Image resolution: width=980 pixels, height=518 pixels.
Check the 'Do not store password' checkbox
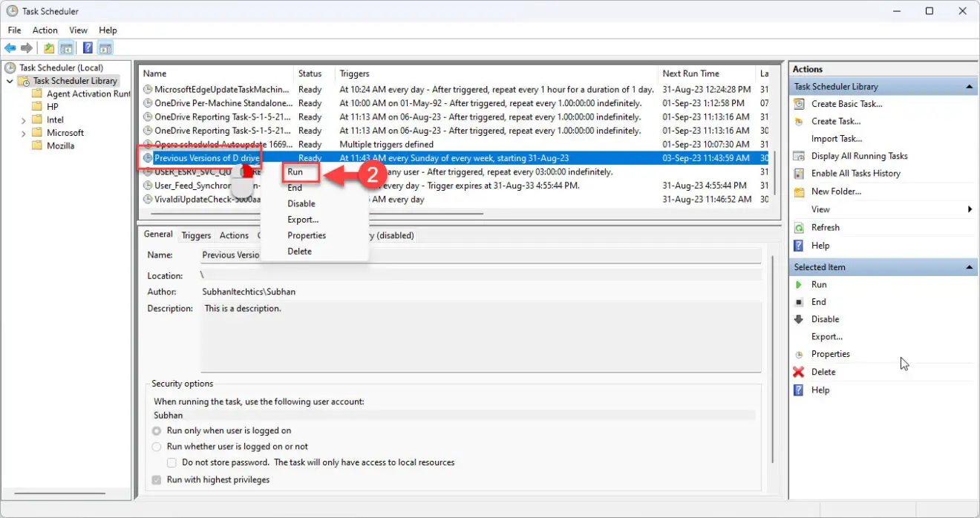click(171, 462)
